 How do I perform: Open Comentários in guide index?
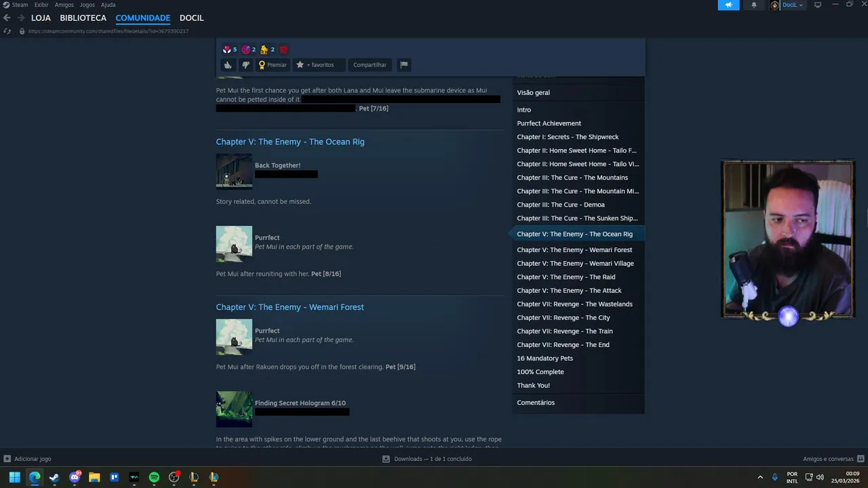535,403
